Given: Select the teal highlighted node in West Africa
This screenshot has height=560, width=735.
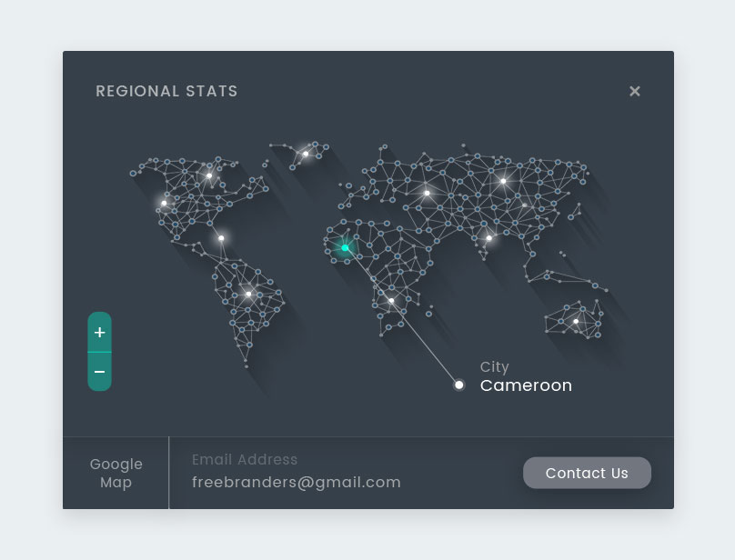Looking at the screenshot, I should pos(345,247).
